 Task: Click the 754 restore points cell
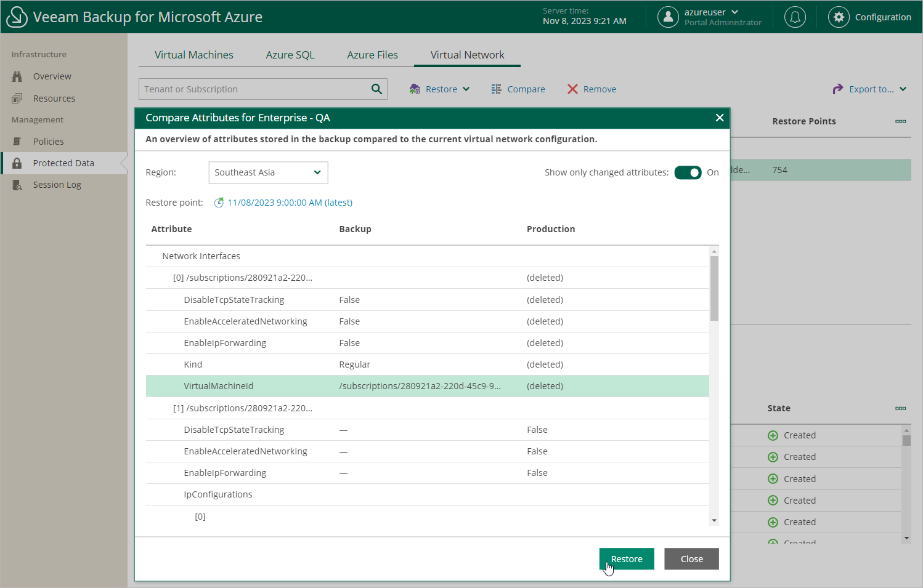click(779, 170)
